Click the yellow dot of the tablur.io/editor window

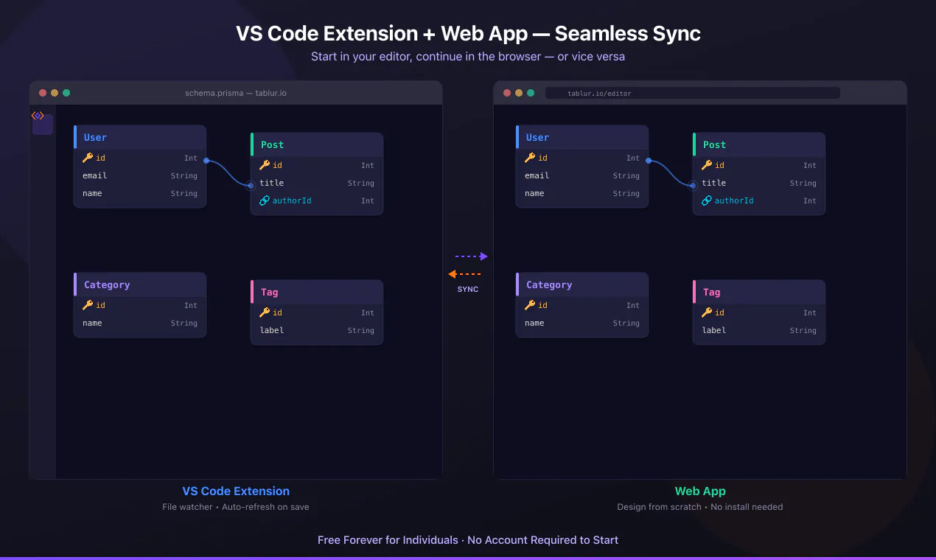tap(519, 93)
